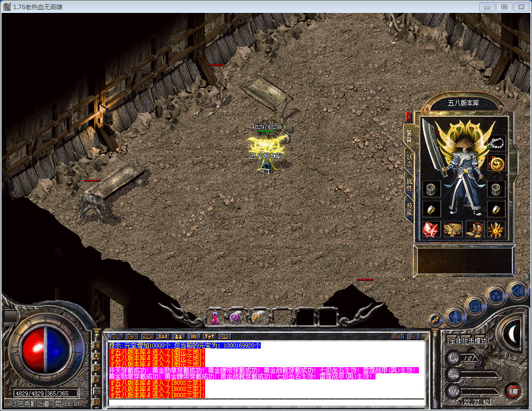Click the three-people icon in chat toolbar
532x411 pixels.
[x=163, y=337]
